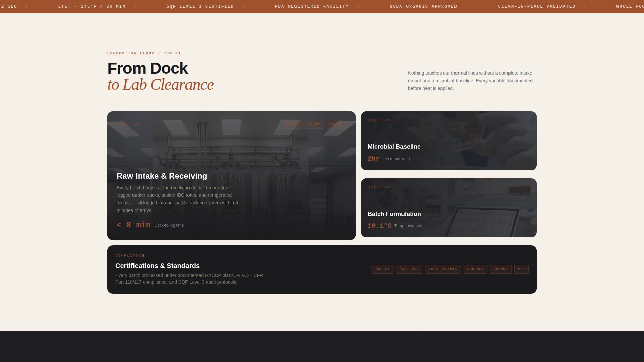Click the GMP badge
This screenshot has height=362, width=644.
point(521,269)
